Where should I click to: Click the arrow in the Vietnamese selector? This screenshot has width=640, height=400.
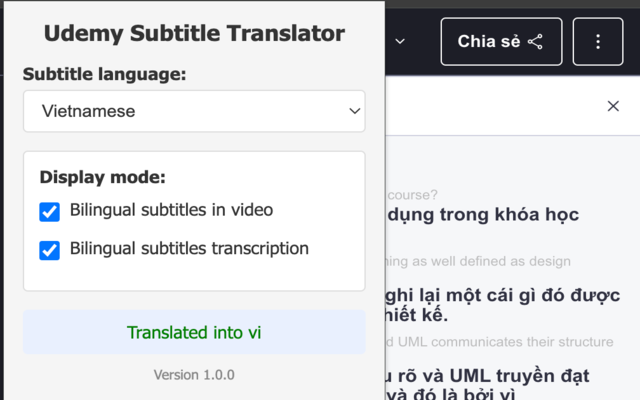click(x=354, y=112)
